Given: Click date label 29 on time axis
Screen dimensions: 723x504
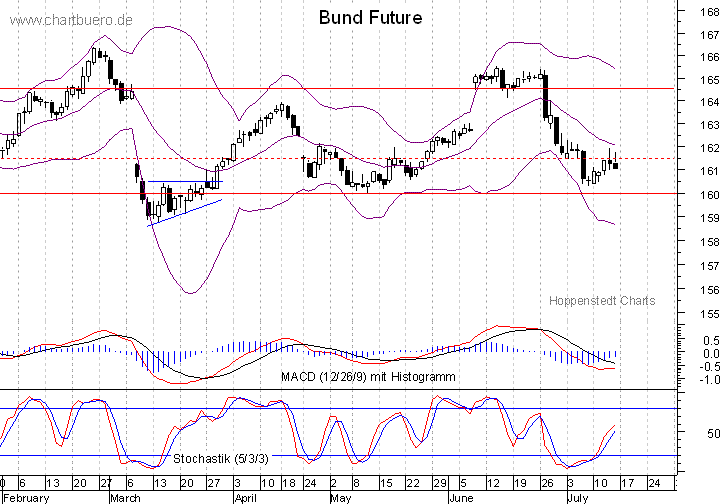Looking at the screenshot, I should [x=440, y=483].
